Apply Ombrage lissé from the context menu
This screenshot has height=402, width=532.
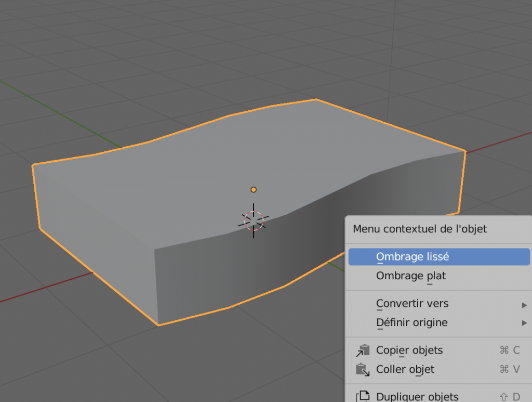413,256
